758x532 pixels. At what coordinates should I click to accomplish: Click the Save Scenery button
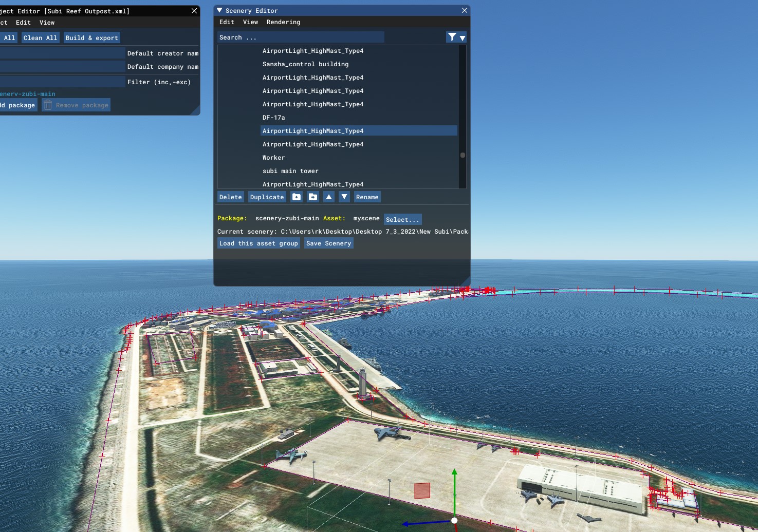(328, 243)
